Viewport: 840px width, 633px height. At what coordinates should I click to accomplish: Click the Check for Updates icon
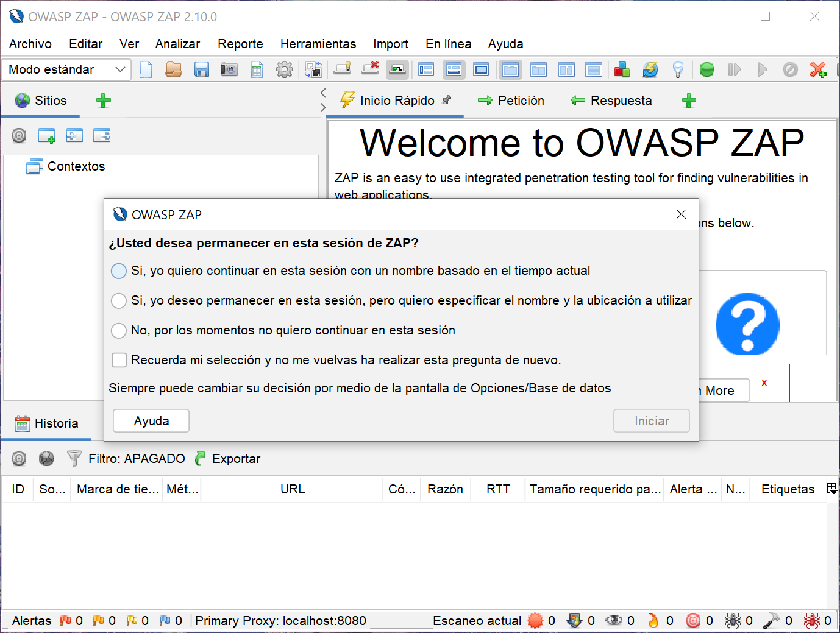(x=650, y=69)
